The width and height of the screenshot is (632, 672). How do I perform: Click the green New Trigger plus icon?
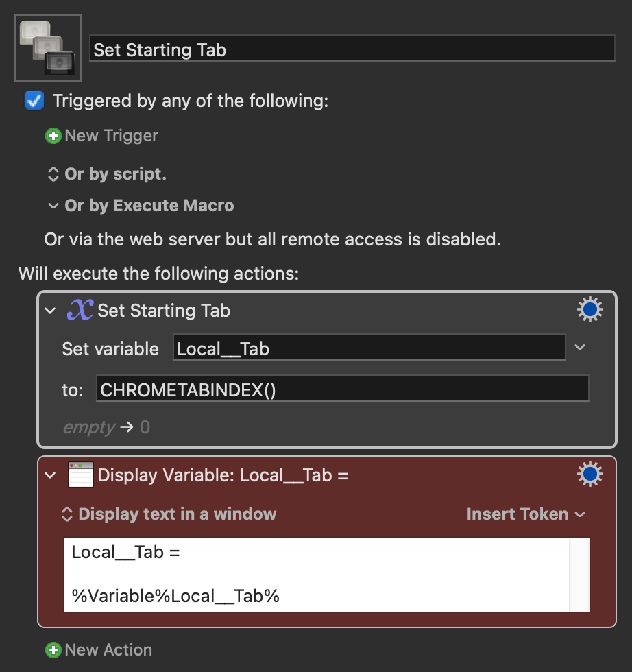coord(53,136)
